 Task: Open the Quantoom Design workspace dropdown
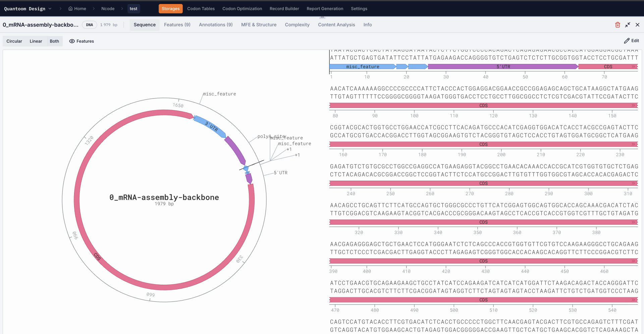(28, 9)
